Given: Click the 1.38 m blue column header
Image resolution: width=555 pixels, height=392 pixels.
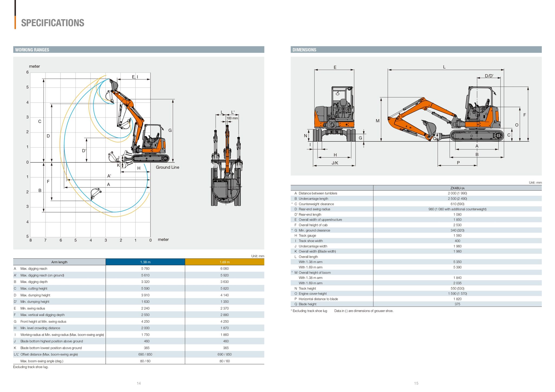Looking at the screenshot, I should pos(145,262).
